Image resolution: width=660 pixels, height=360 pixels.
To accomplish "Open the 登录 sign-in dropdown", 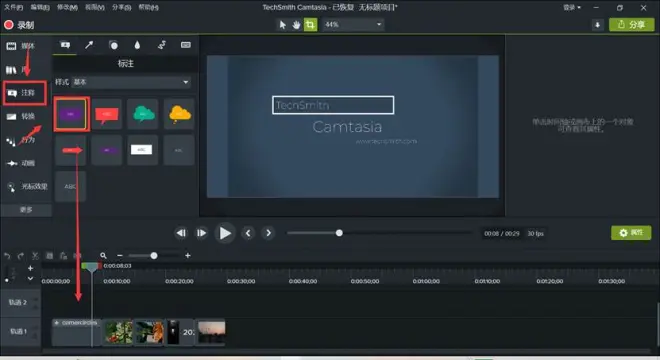I will click(x=572, y=7).
